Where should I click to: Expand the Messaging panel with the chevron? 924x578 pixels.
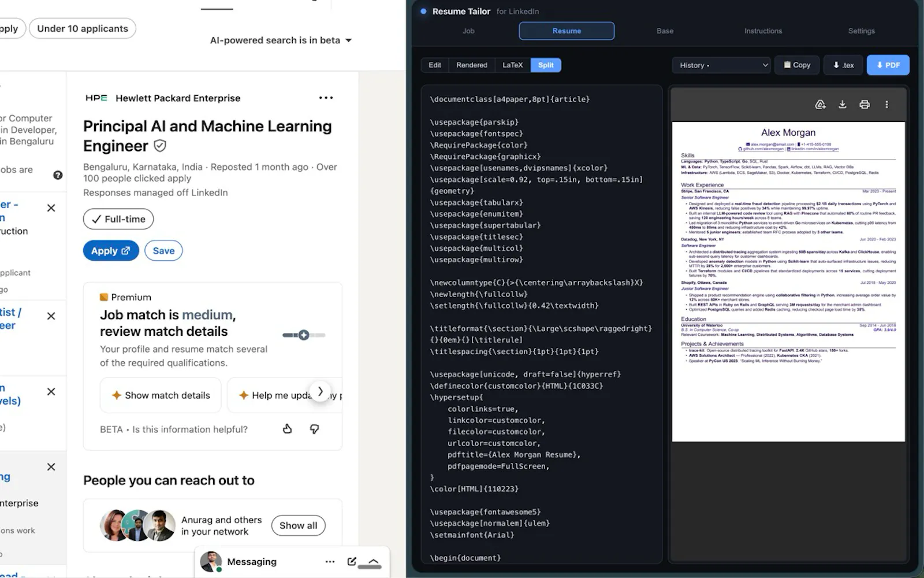point(374,562)
